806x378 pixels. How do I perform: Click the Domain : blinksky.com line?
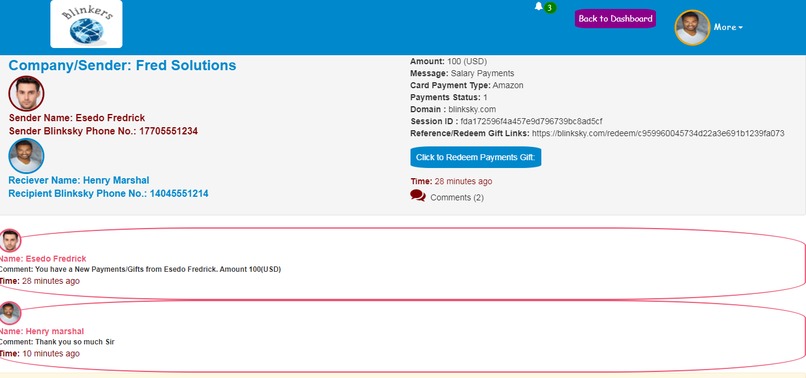(x=453, y=109)
